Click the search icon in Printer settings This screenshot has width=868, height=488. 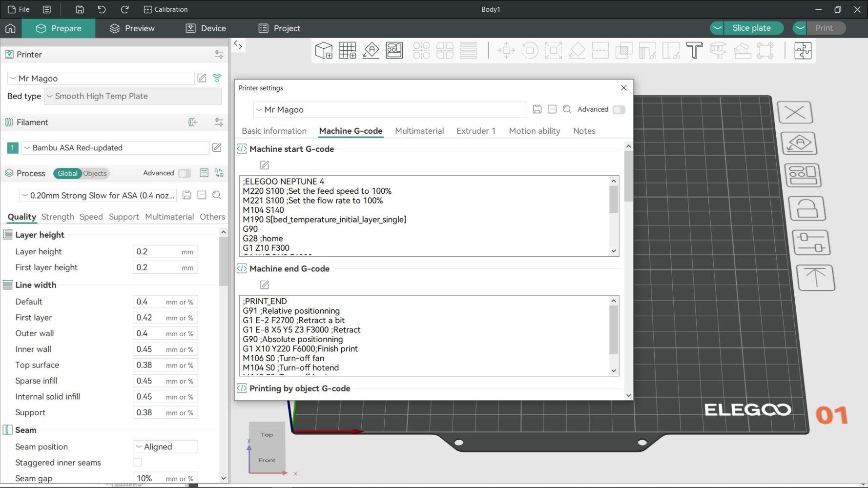point(567,109)
